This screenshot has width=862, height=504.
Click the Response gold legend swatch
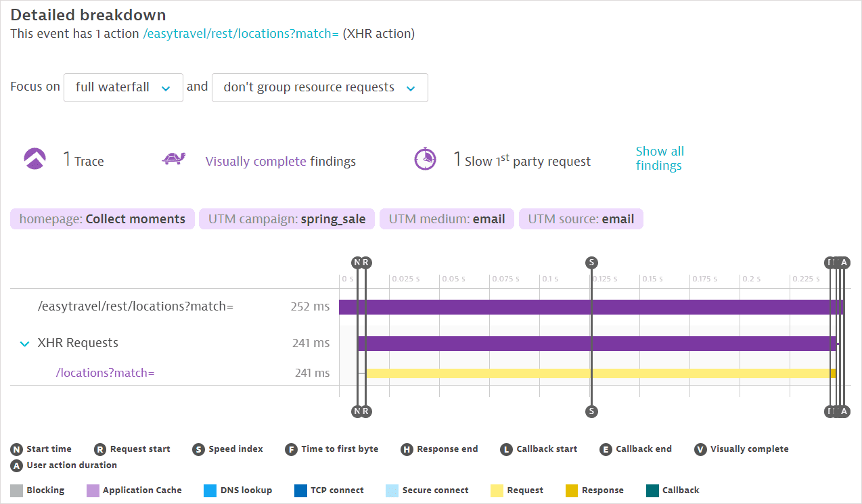(x=571, y=490)
